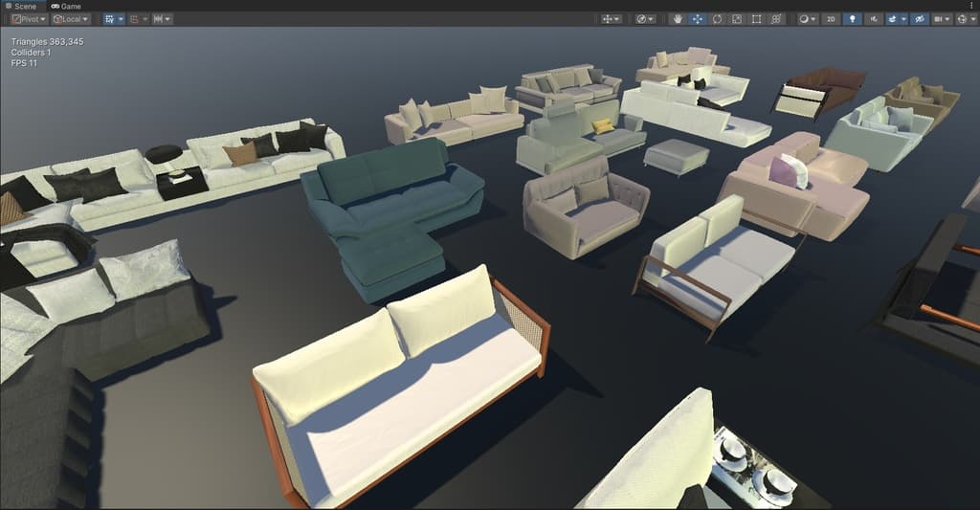Screen dimensions: 980x510
Task: Expand the draw mode dropdown arrow
Action: click(x=813, y=19)
